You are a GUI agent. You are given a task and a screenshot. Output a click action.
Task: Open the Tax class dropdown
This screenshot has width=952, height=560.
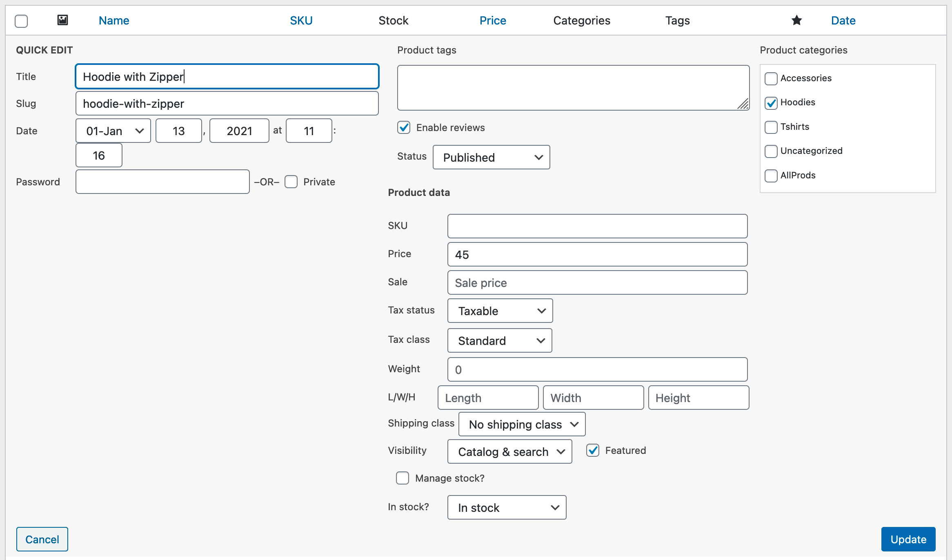click(x=499, y=340)
